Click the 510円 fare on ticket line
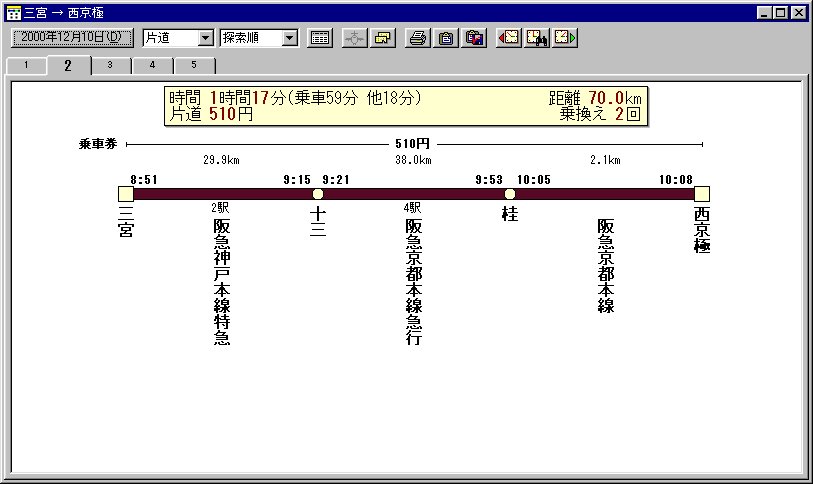 (x=412, y=144)
